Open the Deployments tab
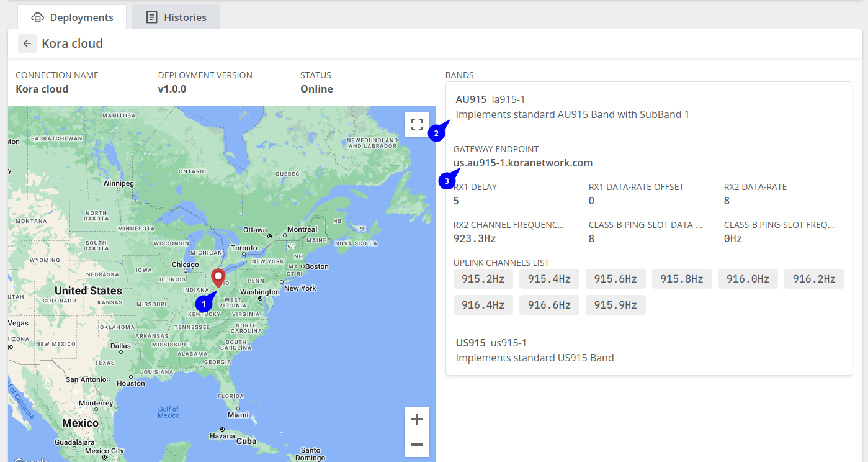868x462 pixels. [72, 17]
